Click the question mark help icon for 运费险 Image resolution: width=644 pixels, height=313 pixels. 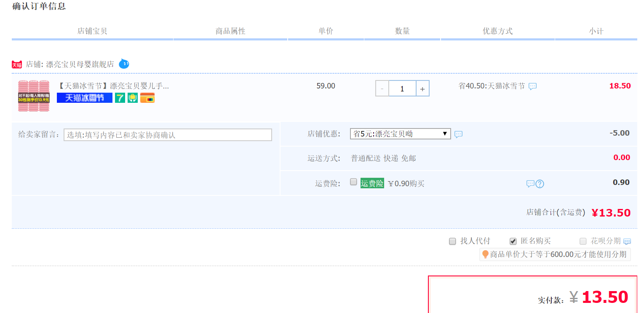click(540, 184)
